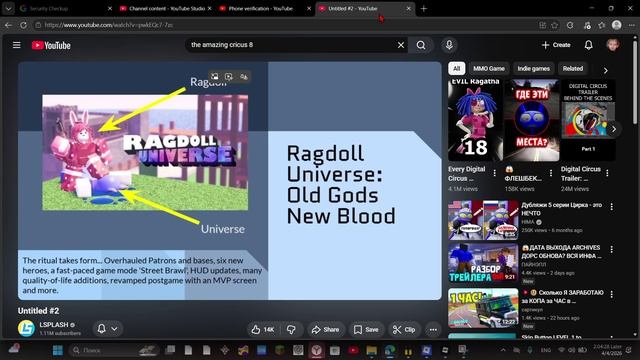
Task: Clear the search box with the X
Action: coord(401,45)
